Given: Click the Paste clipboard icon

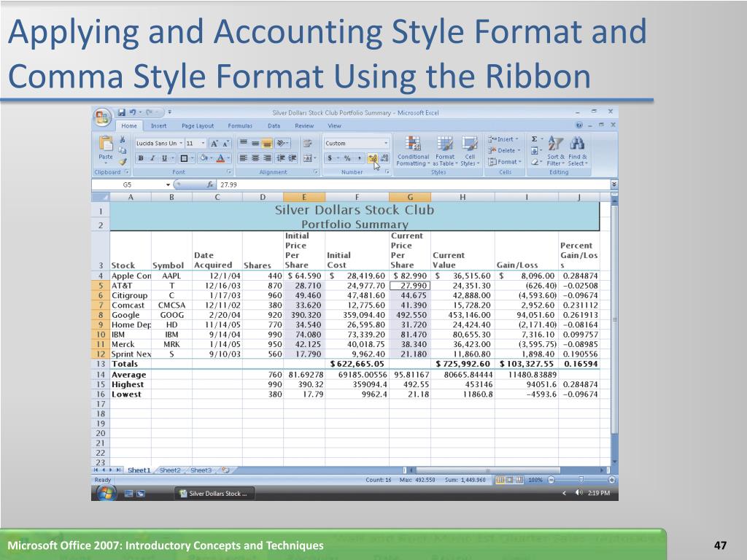Looking at the screenshot, I should [x=105, y=144].
